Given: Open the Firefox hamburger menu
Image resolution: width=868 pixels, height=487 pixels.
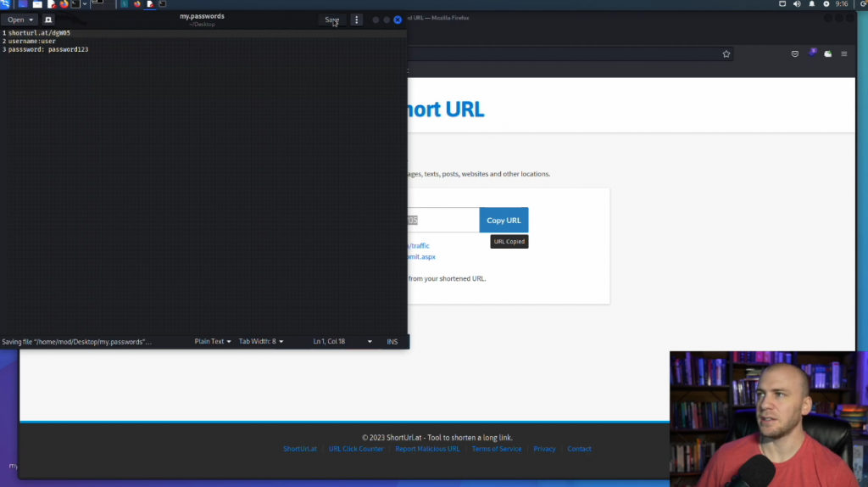Looking at the screenshot, I should click(x=844, y=53).
